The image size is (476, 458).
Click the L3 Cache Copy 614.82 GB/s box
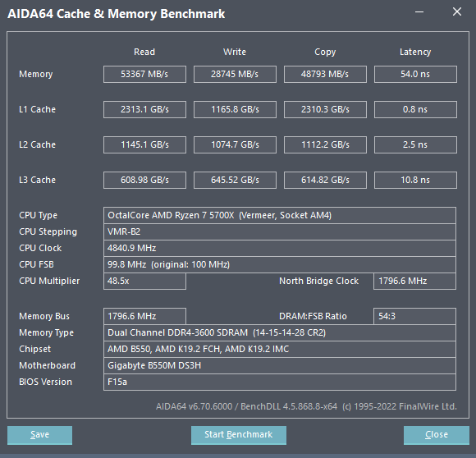click(x=325, y=180)
